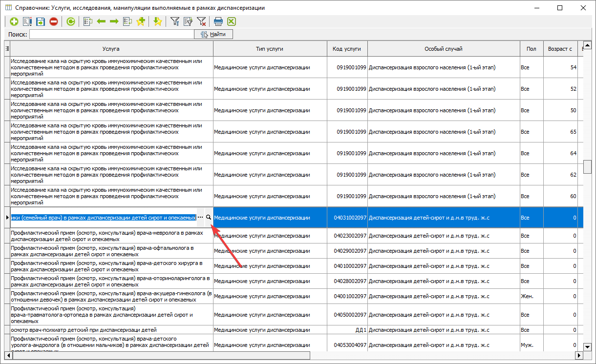This screenshot has height=364, width=596.
Task: Sort by the Пол column header
Action: click(x=531, y=49)
